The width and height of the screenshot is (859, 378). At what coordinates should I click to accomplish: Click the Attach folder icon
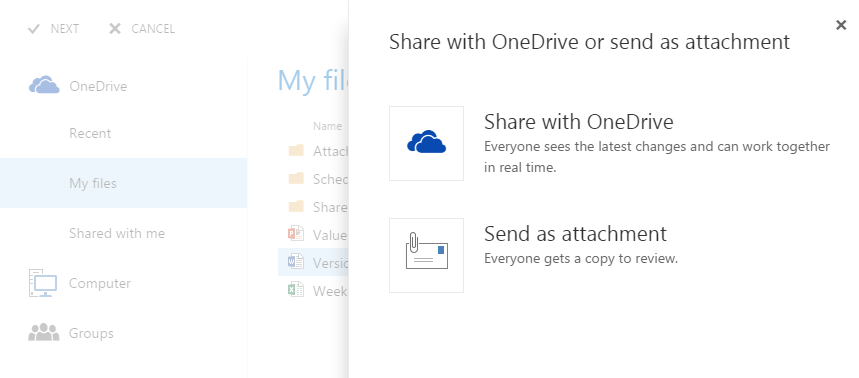296,151
